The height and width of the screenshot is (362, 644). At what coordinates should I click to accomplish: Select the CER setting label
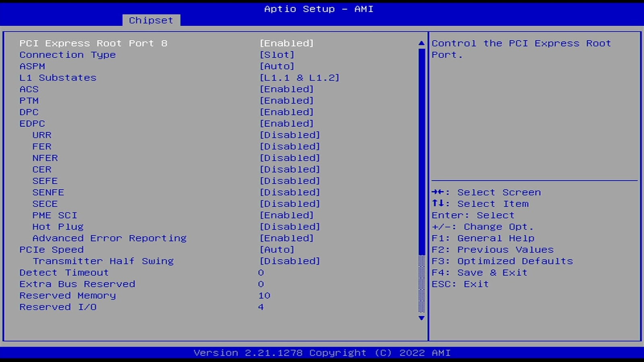[42, 169]
